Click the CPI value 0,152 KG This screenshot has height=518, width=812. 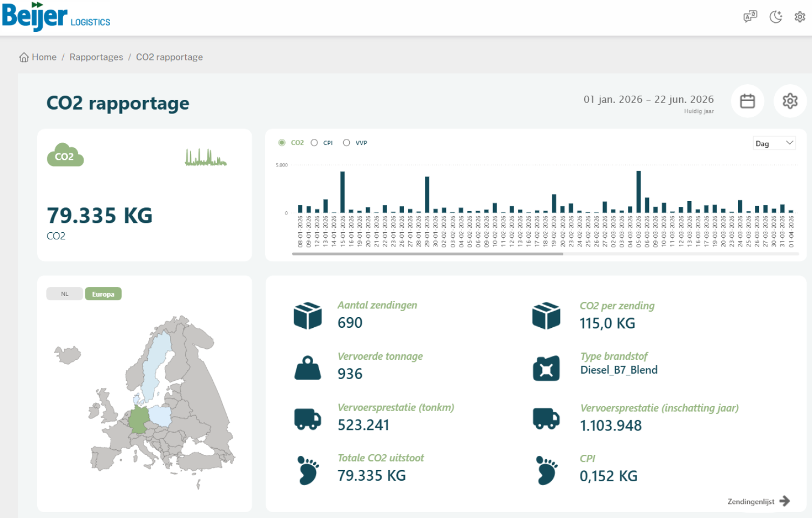pos(608,476)
